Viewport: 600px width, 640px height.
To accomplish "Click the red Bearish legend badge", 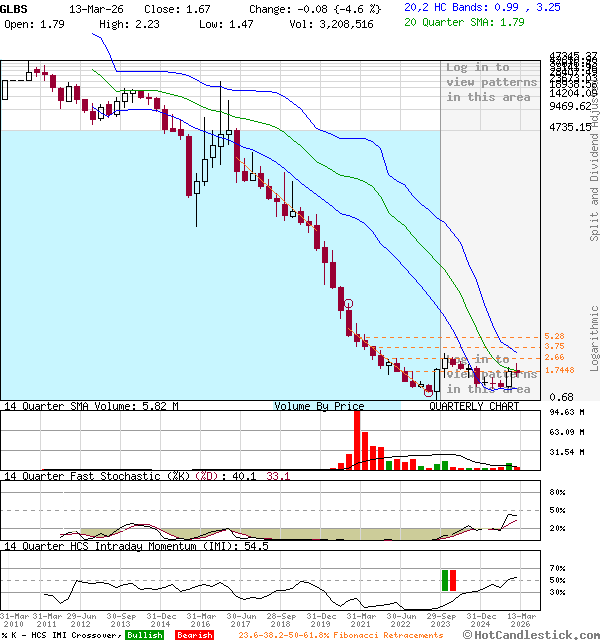I will [194, 634].
